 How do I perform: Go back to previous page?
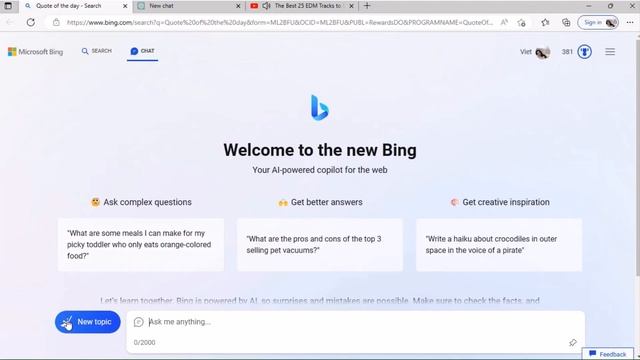[x=10, y=22]
